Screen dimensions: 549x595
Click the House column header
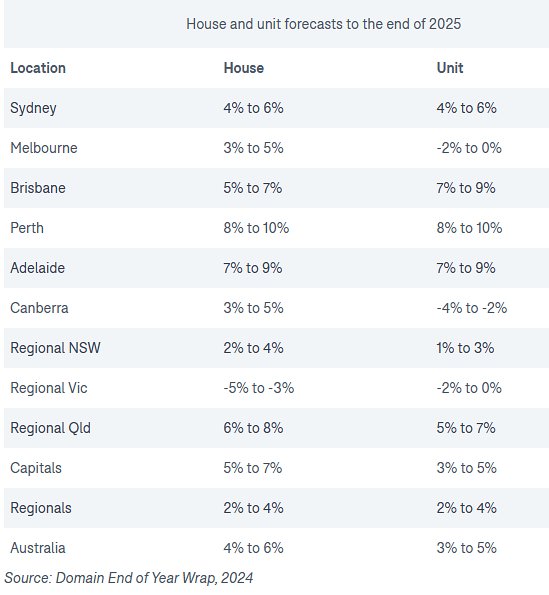244,68
